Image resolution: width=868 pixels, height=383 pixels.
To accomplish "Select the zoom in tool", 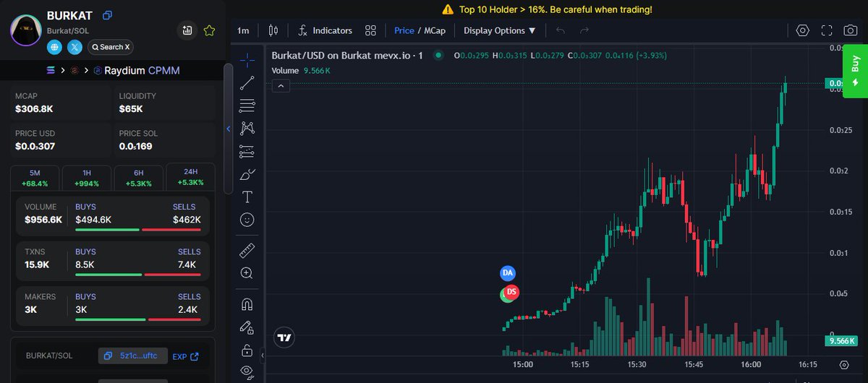I will pos(247,273).
